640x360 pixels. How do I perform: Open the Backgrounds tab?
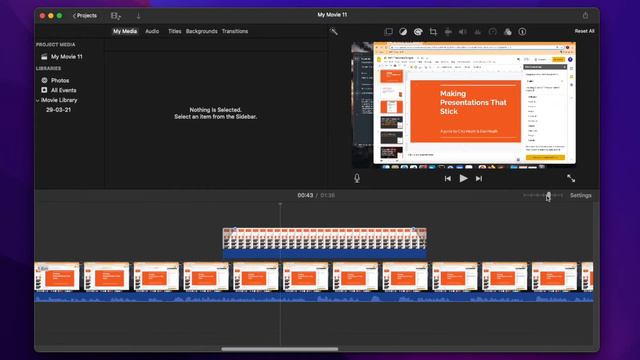pos(201,31)
